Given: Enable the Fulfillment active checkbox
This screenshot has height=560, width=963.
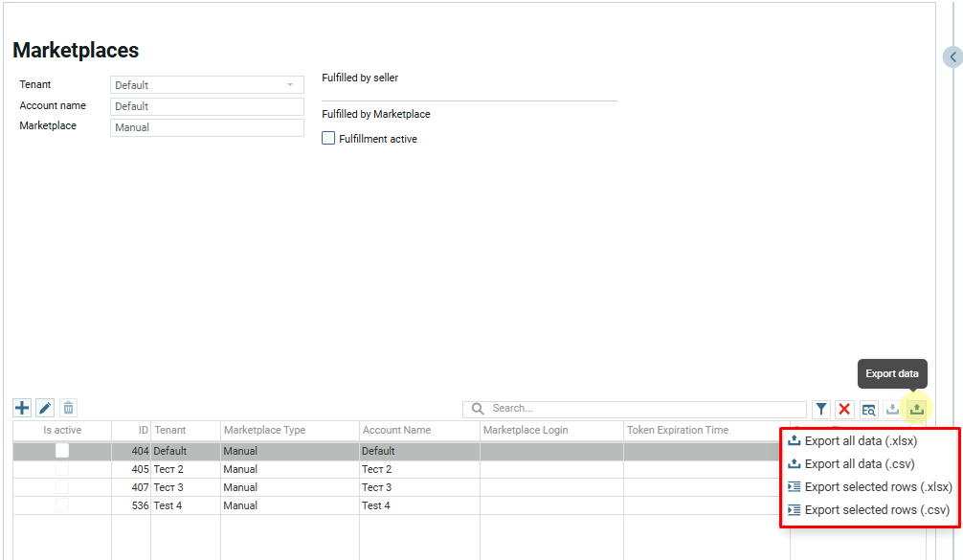Looking at the screenshot, I should tap(328, 139).
